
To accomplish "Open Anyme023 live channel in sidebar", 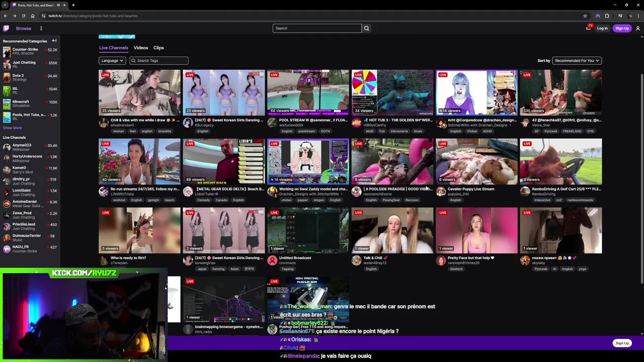I will pyautogui.click(x=30, y=147).
